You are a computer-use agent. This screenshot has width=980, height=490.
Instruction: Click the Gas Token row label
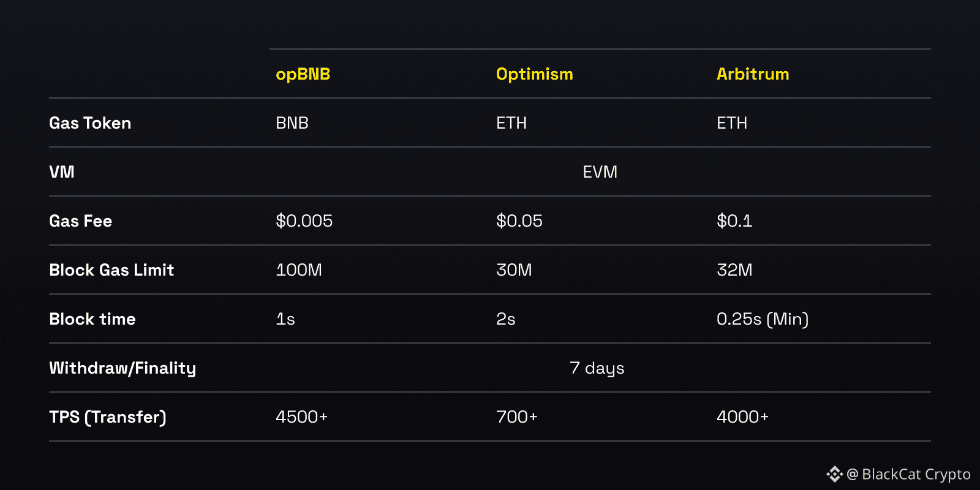point(90,123)
